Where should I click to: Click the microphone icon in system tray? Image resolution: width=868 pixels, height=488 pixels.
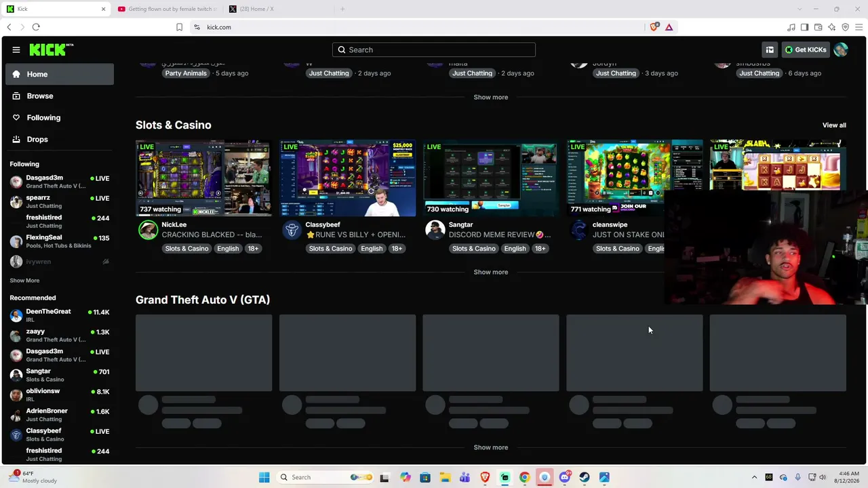pos(797,477)
